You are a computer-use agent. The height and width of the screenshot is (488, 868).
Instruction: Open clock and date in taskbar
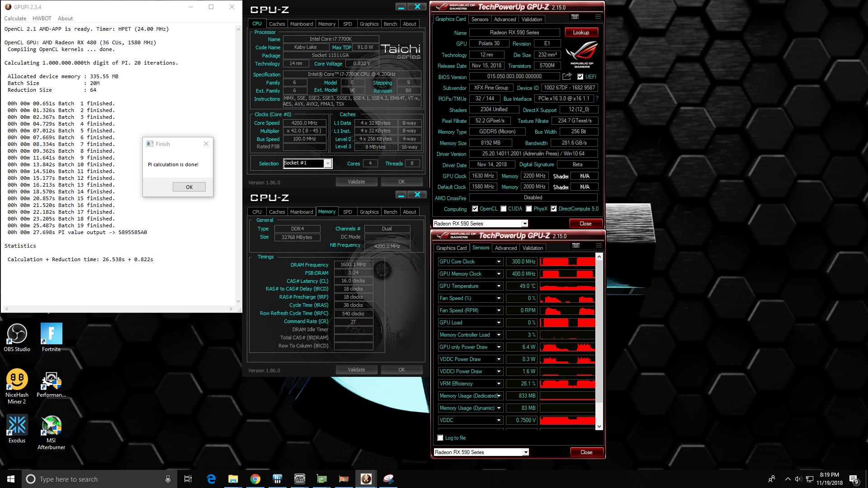point(829,479)
